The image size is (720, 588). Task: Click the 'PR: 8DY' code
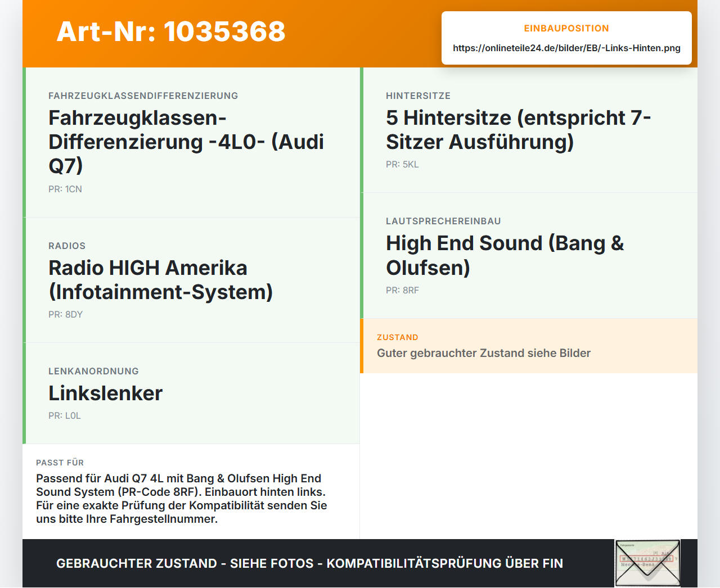(65, 314)
